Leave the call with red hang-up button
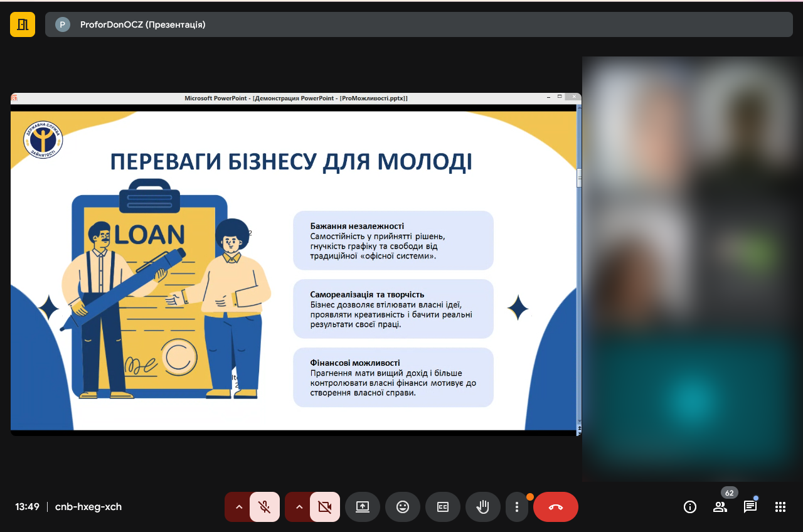The height and width of the screenshot is (532, 803). (x=556, y=507)
